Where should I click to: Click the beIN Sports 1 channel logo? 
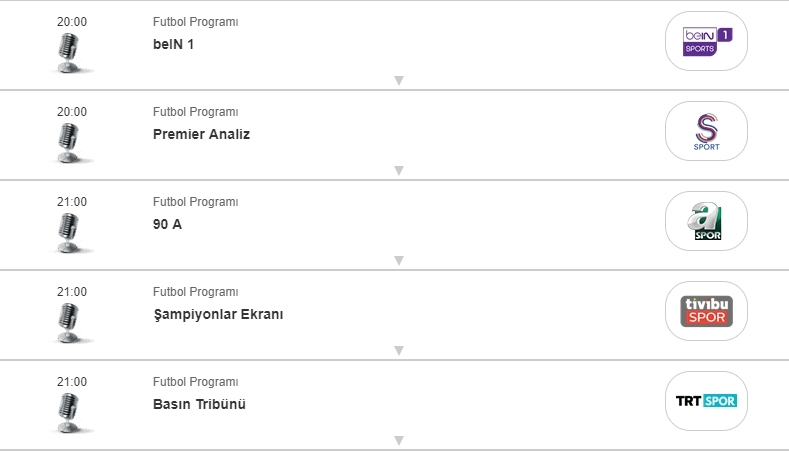click(706, 41)
